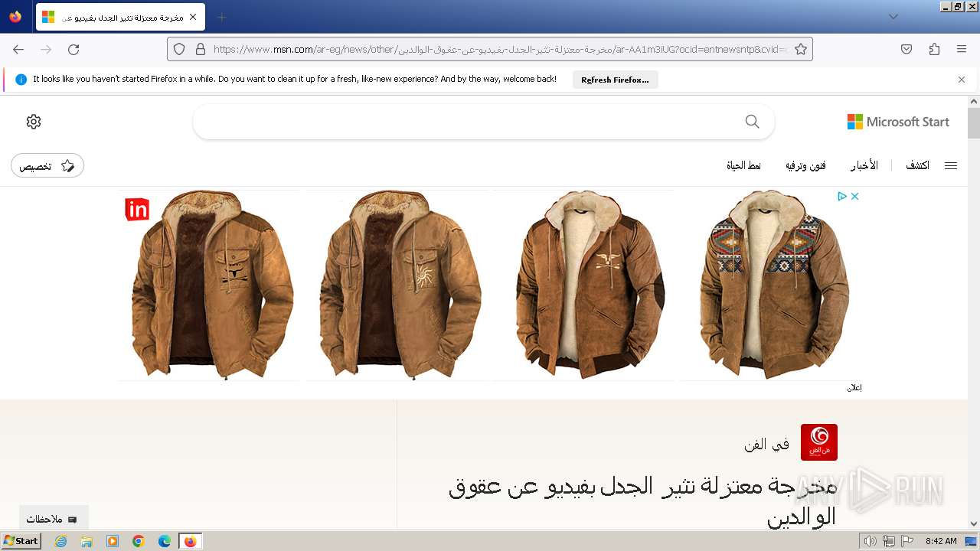Click the article headline مخرجة معتزلة

[x=642, y=501]
